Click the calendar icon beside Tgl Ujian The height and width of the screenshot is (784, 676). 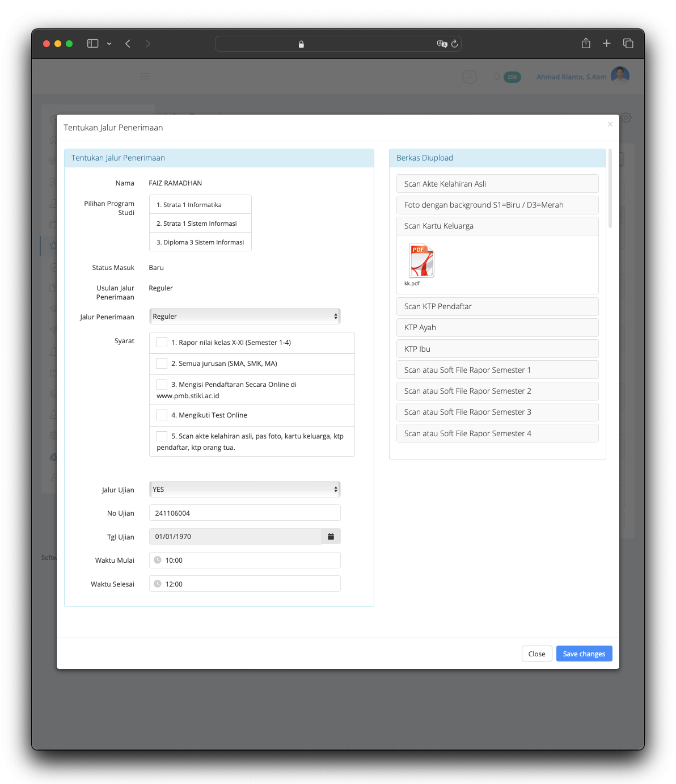pyautogui.click(x=331, y=537)
